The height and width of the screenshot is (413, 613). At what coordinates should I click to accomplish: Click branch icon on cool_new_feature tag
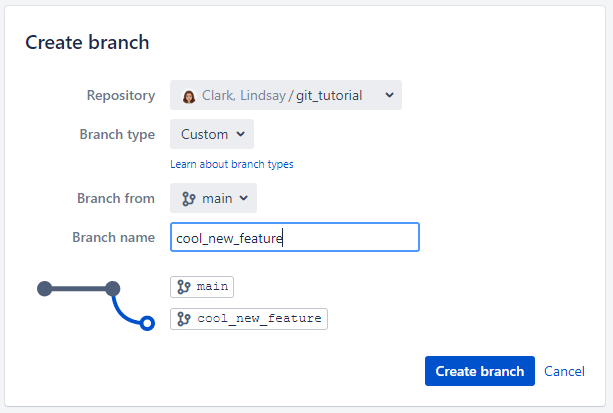point(183,319)
